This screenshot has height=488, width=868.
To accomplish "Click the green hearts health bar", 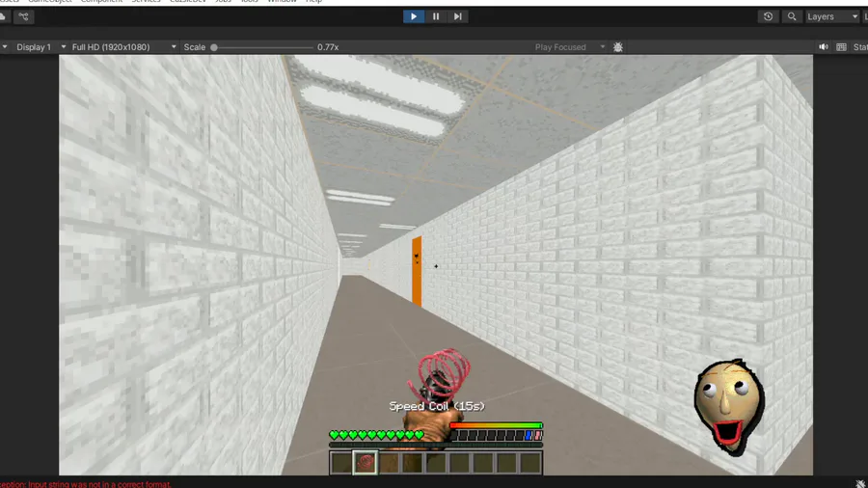I will click(376, 435).
